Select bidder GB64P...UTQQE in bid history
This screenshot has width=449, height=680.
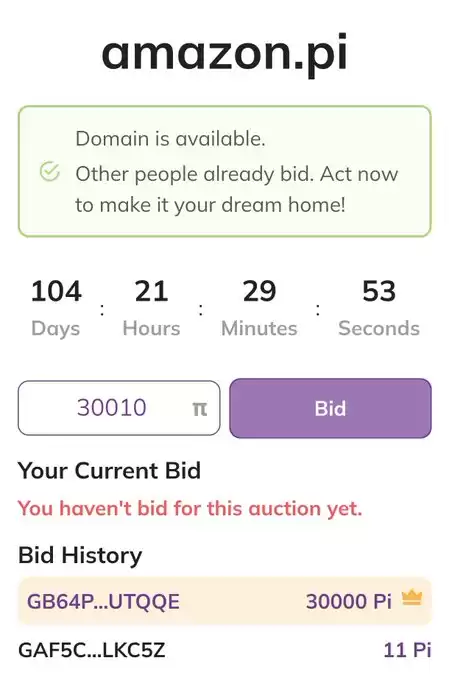[x=103, y=602]
